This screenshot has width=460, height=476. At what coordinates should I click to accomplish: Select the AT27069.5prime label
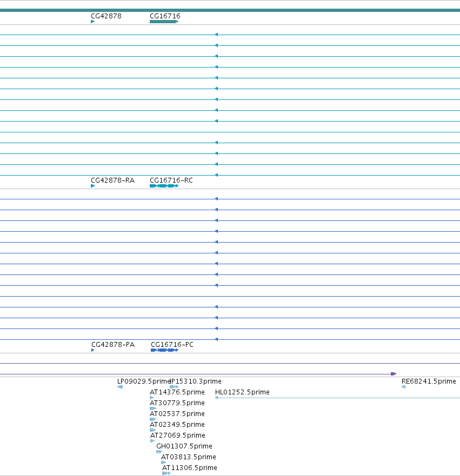(x=178, y=435)
